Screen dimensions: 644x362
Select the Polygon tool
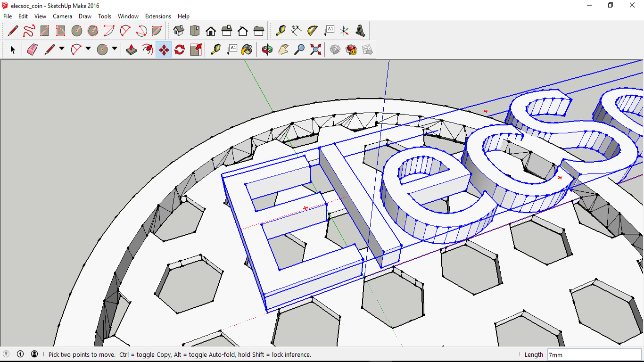click(x=93, y=31)
